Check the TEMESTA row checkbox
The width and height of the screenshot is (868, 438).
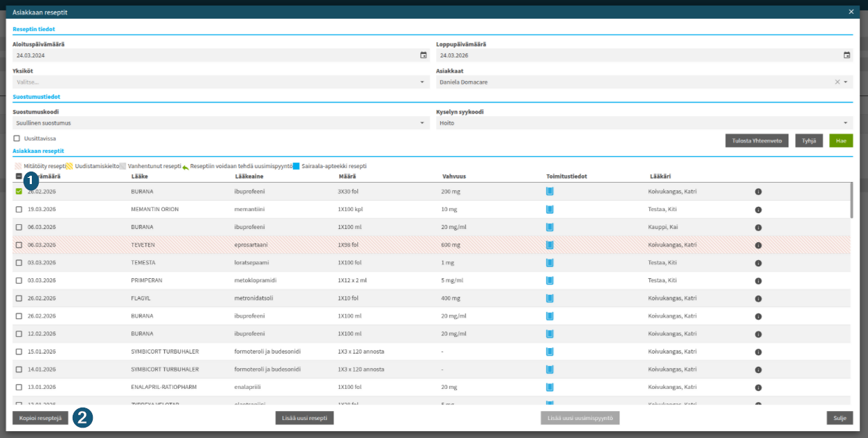(x=19, y=263)
